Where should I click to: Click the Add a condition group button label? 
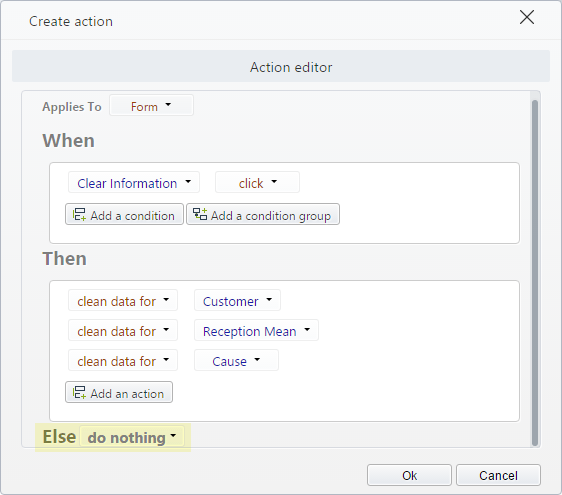pos(271,215)
